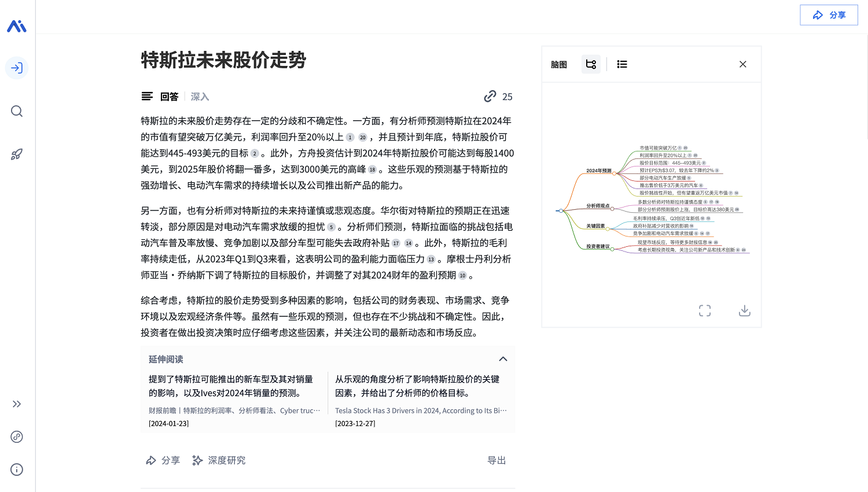Click 导出 to export the answer
Screen dimensions: 868x492
(x=496, y=460)
